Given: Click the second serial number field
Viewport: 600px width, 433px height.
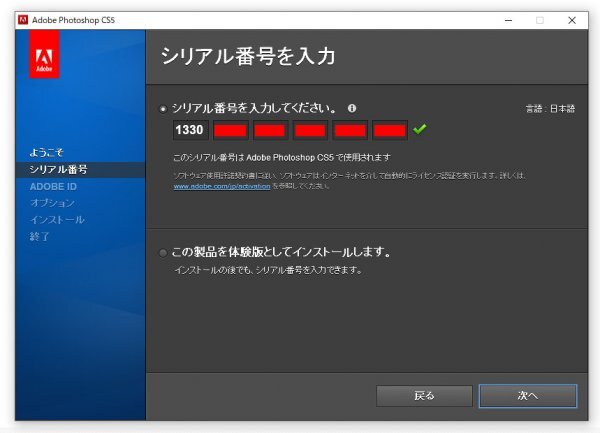Looking at the screenshot, I should click(x=231, y=130).
